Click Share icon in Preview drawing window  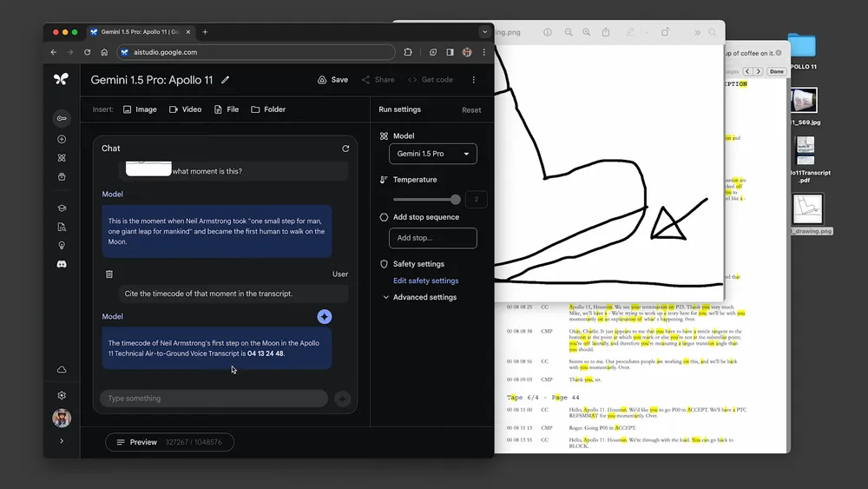[x=606, y=33]
